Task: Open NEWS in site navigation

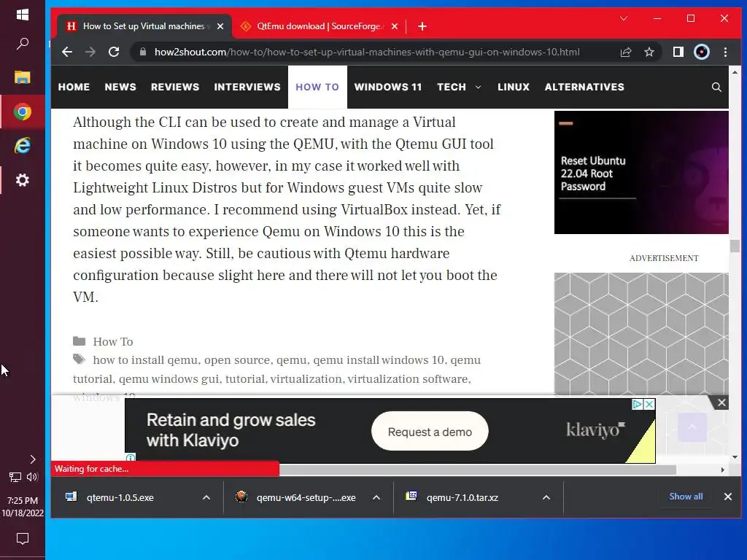Action: point(120,87)
